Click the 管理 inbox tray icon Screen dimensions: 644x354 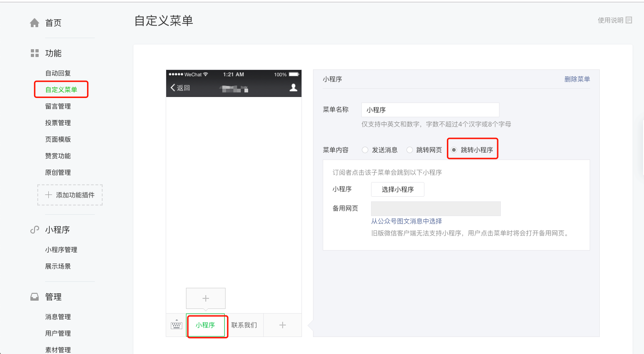(35, 297)
